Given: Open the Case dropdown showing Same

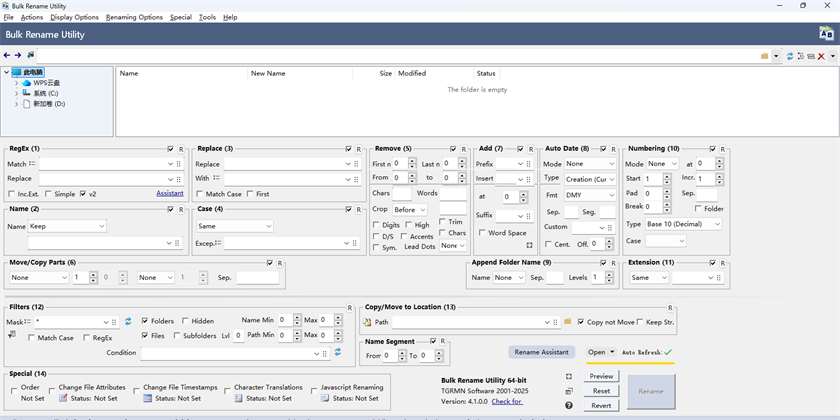Looking at the screenshot, I should 234,227.
